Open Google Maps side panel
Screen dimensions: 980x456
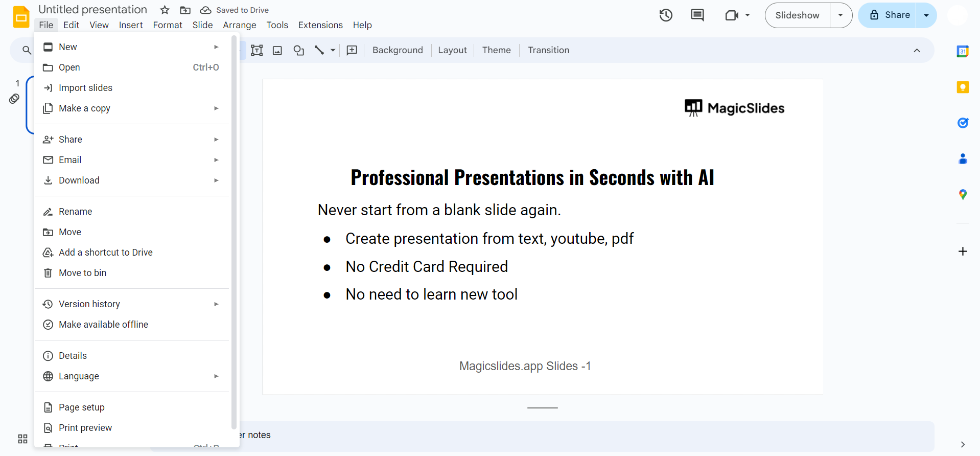[963, 194]
